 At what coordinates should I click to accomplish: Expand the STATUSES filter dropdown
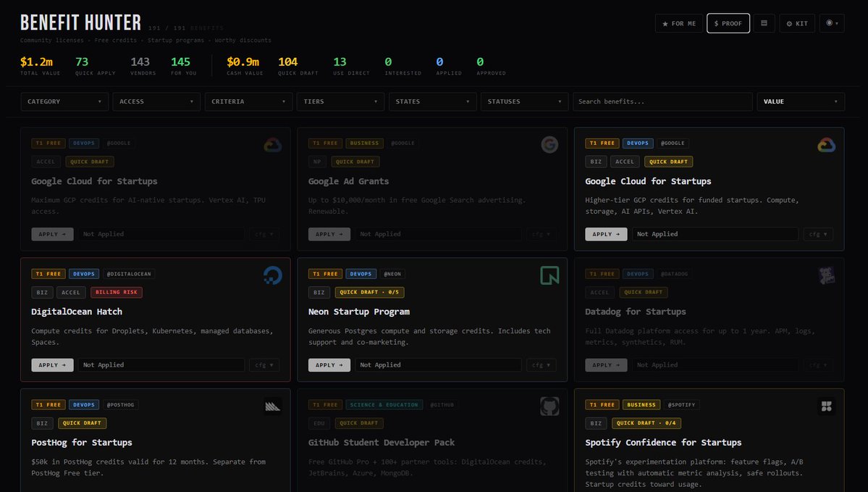pos(524,101)
